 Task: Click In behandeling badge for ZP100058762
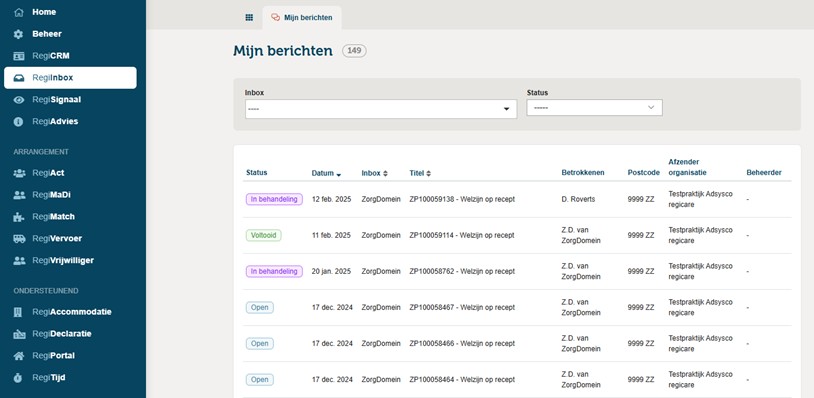point(274,271)
